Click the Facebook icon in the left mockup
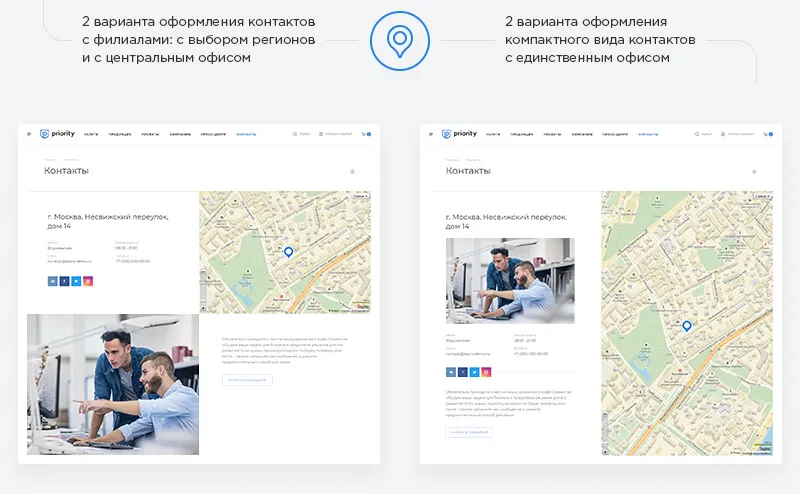This screenshot has width=800, height=494. pos(64,282)
